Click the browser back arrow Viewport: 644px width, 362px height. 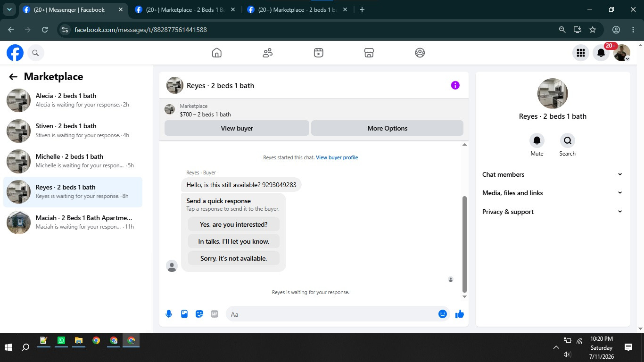click(11, 30)
